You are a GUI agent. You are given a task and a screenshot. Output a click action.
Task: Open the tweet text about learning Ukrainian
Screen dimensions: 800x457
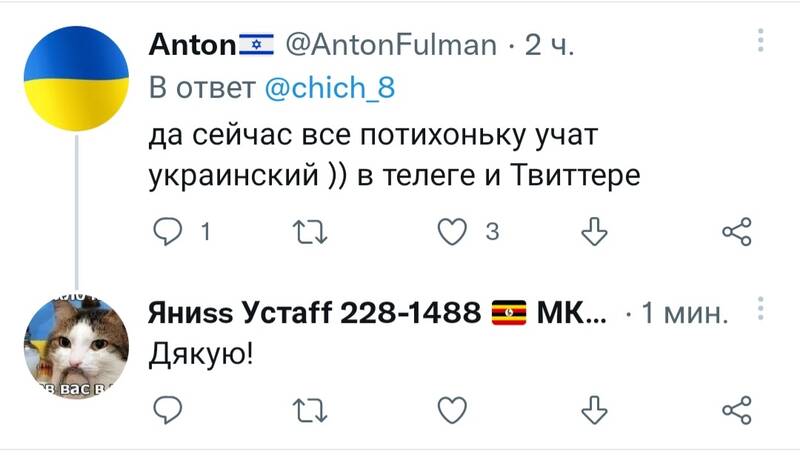(394, 155)
